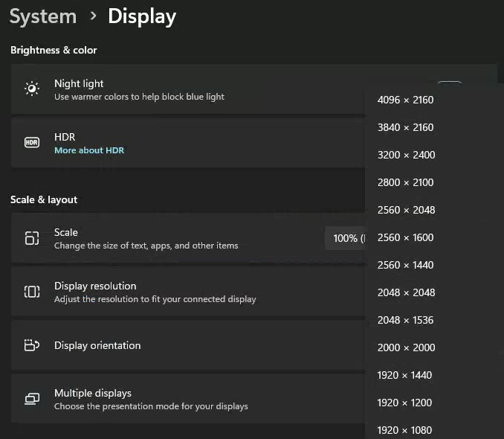This screenshot has width=504, height=439.
Task: Click the Multiple displays icon
Action: click(x=32, y=399)
